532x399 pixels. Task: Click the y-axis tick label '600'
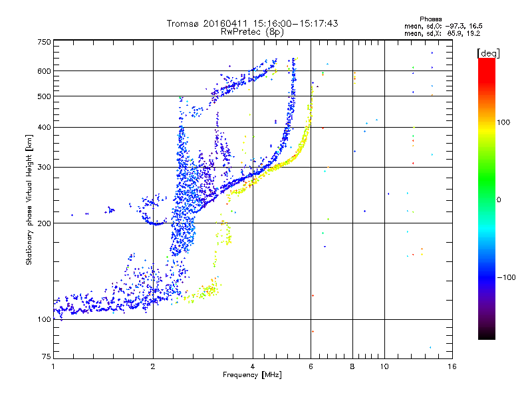point(44,71)
